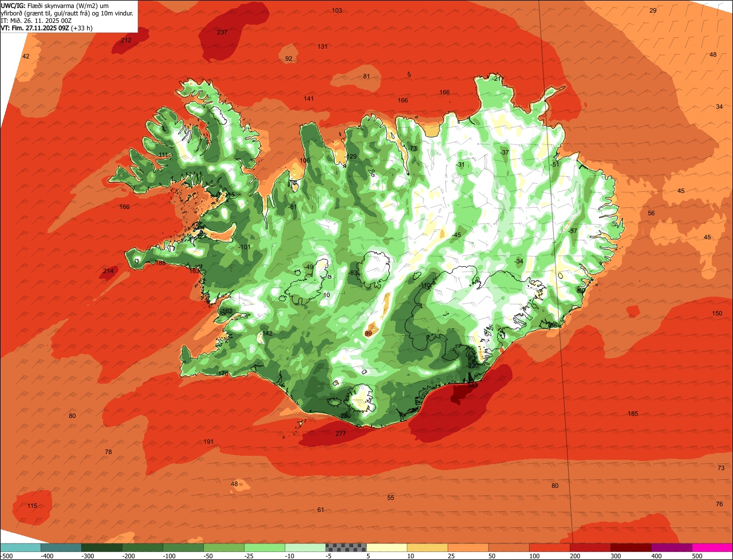Select the value 150 at the east edge
The height and width of the screenshot is (560, 733).
coord(717,313)
